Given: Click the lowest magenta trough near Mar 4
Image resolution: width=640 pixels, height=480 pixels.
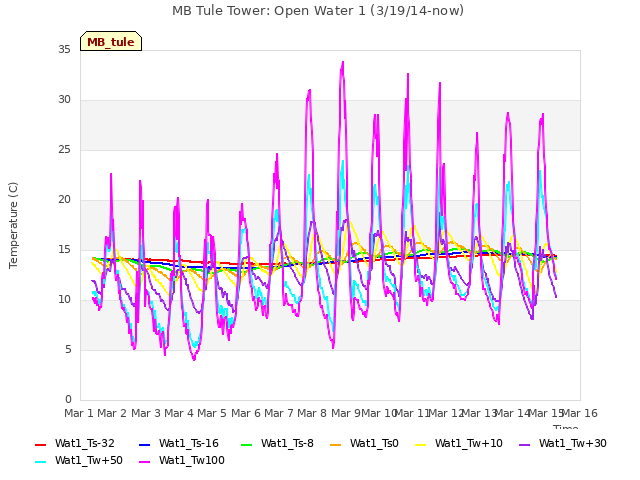Looking at the screenshot, I should [x=194, y=359].
